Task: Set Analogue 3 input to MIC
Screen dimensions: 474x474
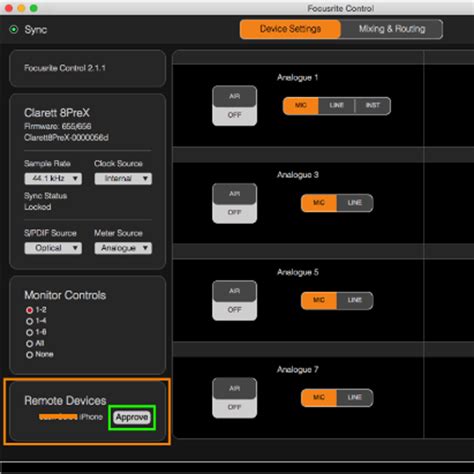Action: (319, 203)
